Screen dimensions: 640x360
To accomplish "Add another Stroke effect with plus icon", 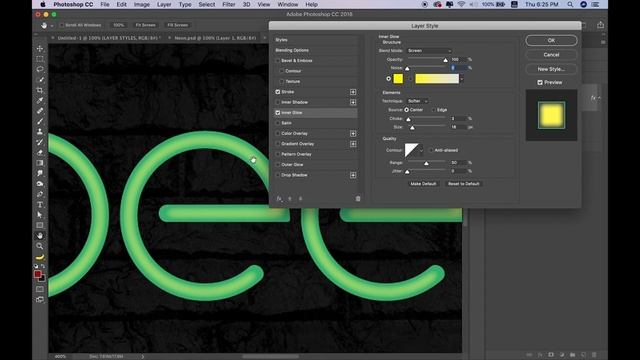I will tap(353, 92).
